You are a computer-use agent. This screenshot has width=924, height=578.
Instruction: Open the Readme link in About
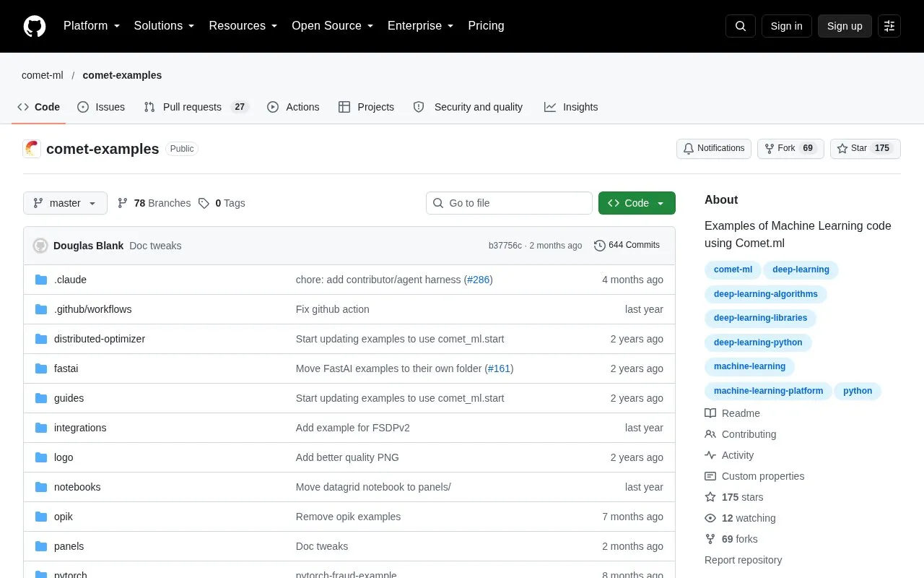732,413
